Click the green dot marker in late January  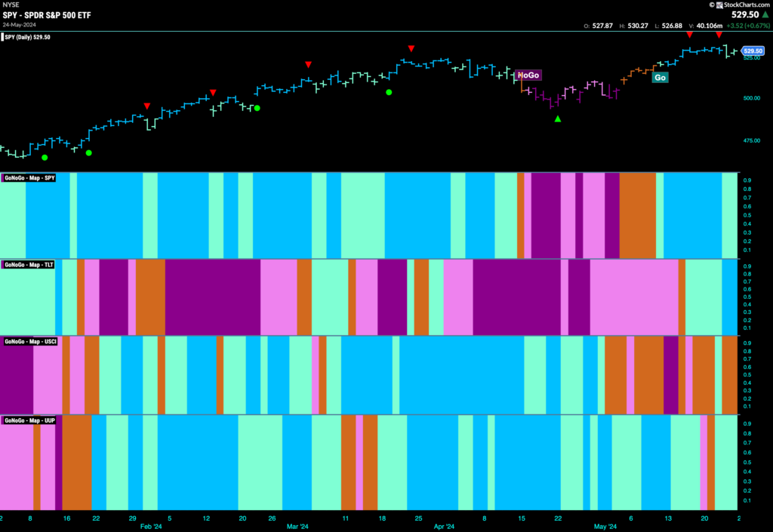[x=88, y=152]
